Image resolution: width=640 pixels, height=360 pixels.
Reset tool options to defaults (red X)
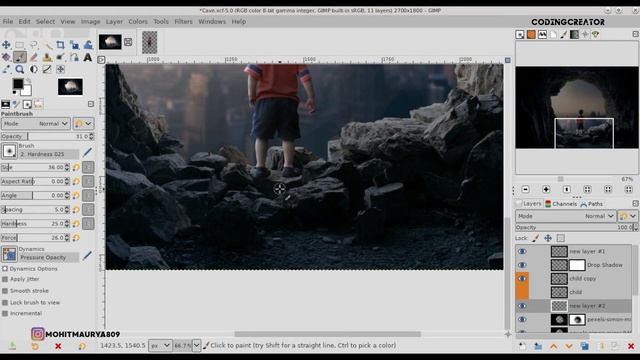pos(58,346)
